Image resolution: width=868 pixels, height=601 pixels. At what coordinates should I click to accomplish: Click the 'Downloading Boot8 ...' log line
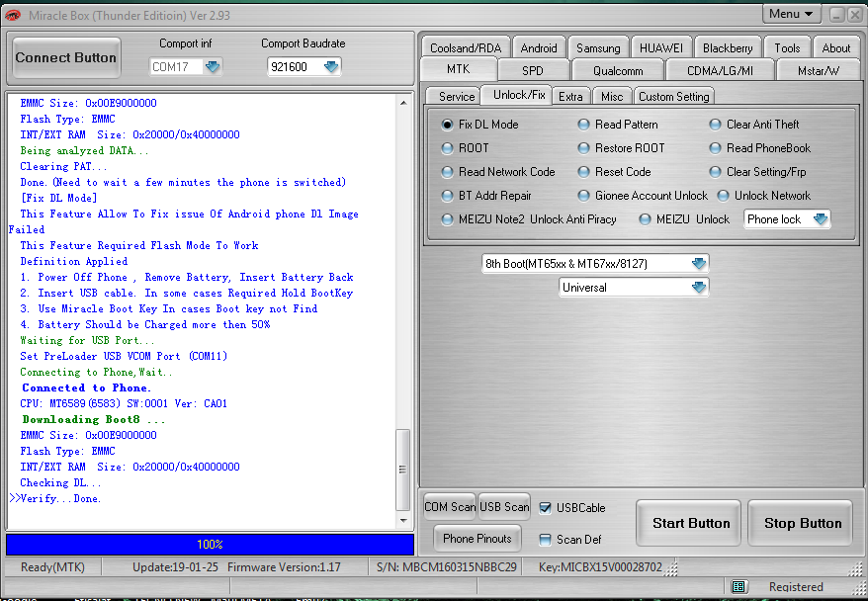[x=94, y=419]
